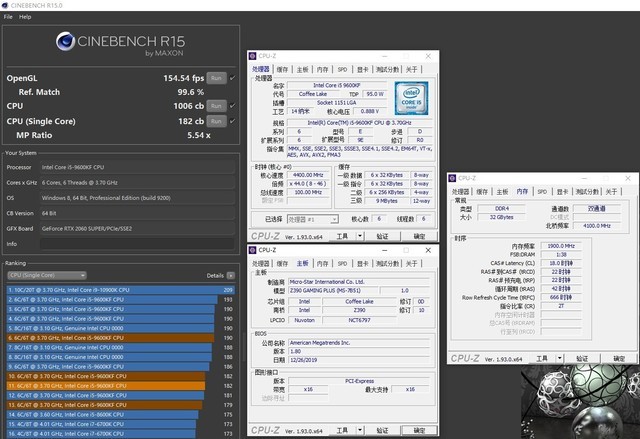Run the CPU benchmark
Viewport: 640px width, 439px height.
pyautogui.click(x=216, y=106)
